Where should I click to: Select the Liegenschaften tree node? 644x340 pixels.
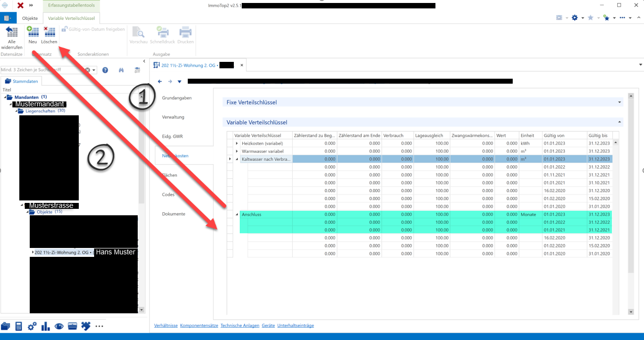pos(41,111)
